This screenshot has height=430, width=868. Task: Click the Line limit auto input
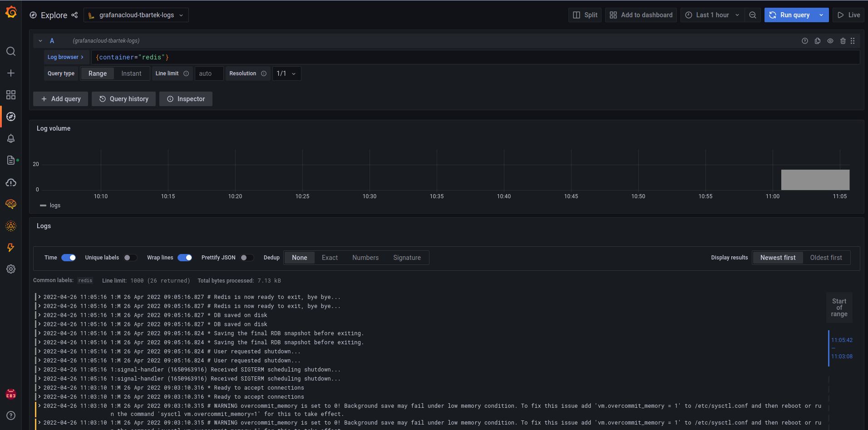209,73
